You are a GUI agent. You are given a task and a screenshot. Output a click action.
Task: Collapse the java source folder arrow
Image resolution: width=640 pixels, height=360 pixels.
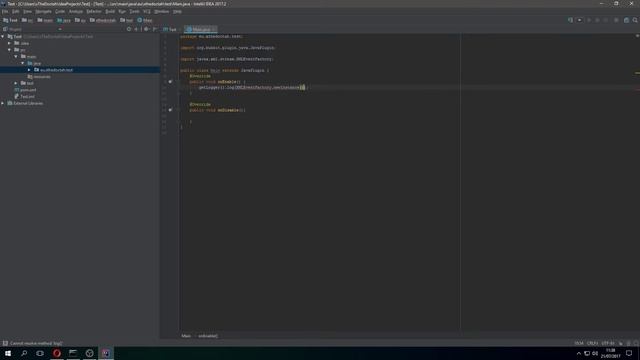(22, 63)
